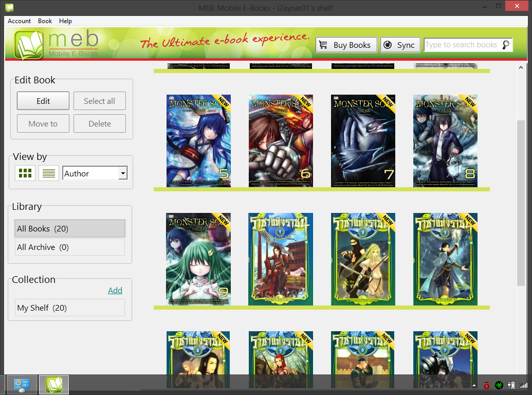Click the Sync button
The width and height of the screenshot is (532, 395).
[400, 45]
